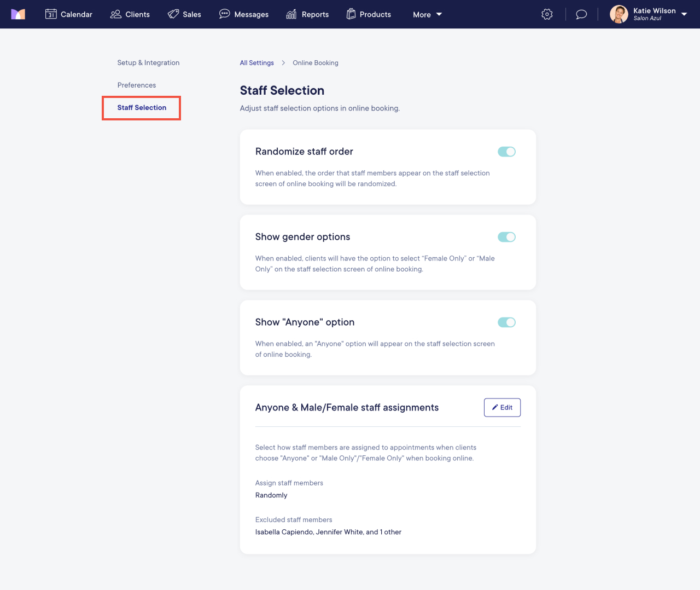Open Setup & Integration settings
700x590 pixels.
pos(148,62)
